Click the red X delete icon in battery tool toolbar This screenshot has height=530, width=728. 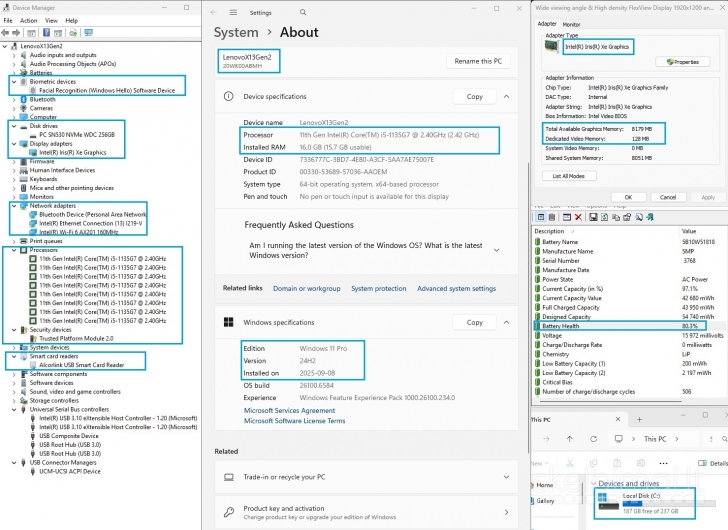click(x=578, y=217)
